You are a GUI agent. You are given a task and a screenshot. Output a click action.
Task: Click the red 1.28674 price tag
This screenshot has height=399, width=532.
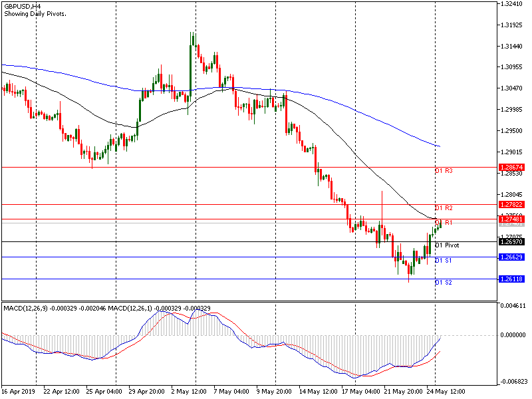tap(511, 168)
